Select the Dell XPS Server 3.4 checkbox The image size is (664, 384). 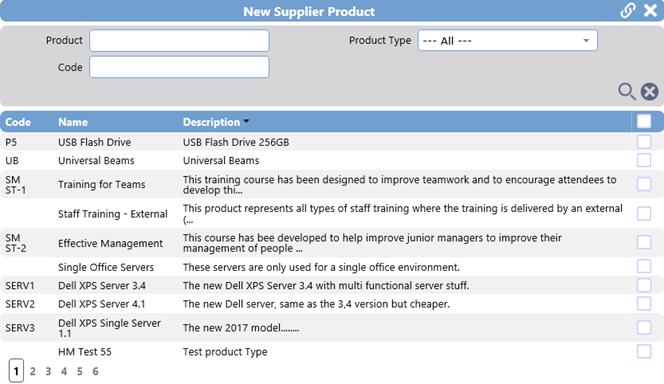click(x=644, y=285)
